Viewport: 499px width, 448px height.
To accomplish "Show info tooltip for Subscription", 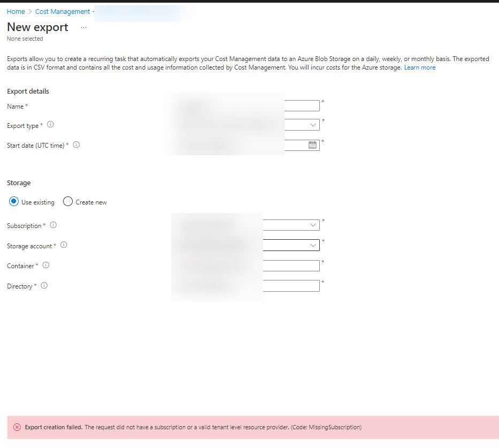I will (x=53, y=225).
